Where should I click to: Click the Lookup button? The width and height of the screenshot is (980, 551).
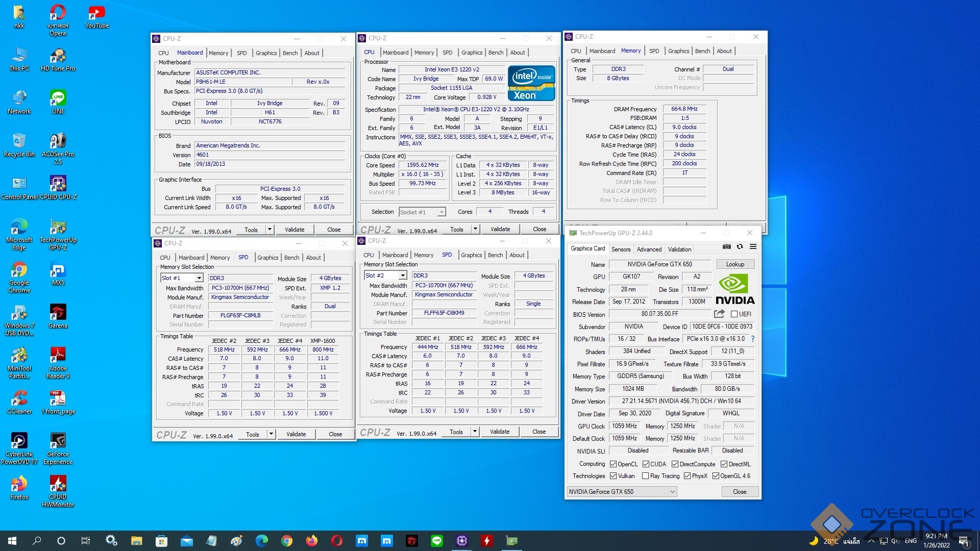[x=735, y=264]
